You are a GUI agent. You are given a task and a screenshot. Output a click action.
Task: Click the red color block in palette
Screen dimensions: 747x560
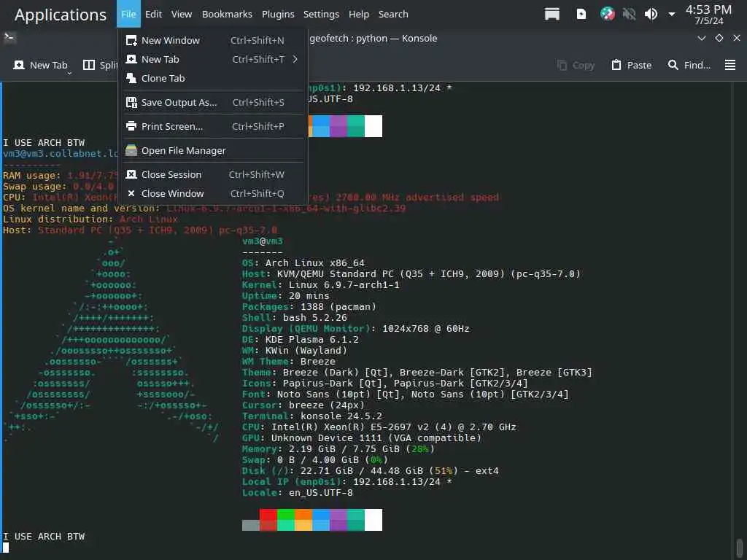pyautogui.click(x=268, y=519)
